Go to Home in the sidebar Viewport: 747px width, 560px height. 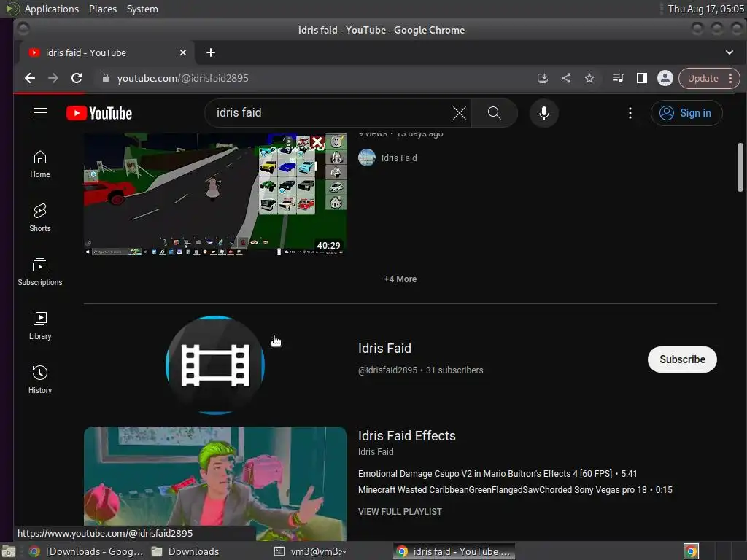tap(40, 164)
